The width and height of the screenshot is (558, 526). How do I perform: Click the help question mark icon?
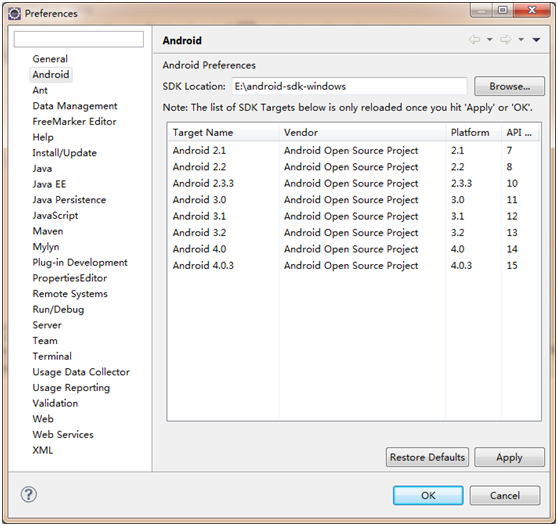pos(29,494)
